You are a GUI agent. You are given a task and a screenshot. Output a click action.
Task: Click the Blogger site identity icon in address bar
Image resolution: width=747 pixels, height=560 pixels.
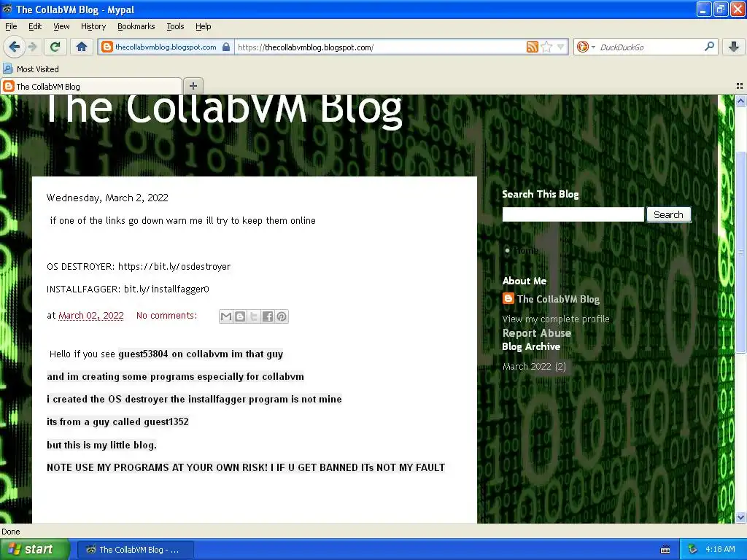[107, 47]
